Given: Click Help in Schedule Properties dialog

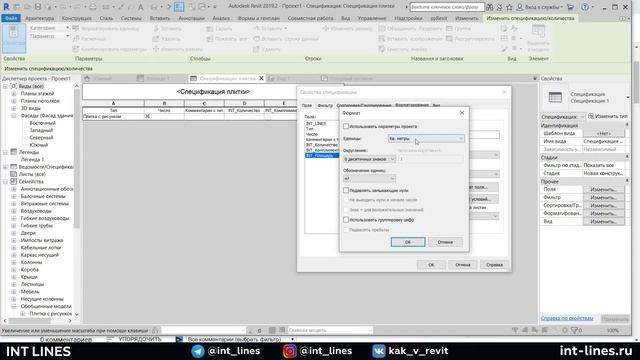Looking at the screenshot, I should (494, 265).
